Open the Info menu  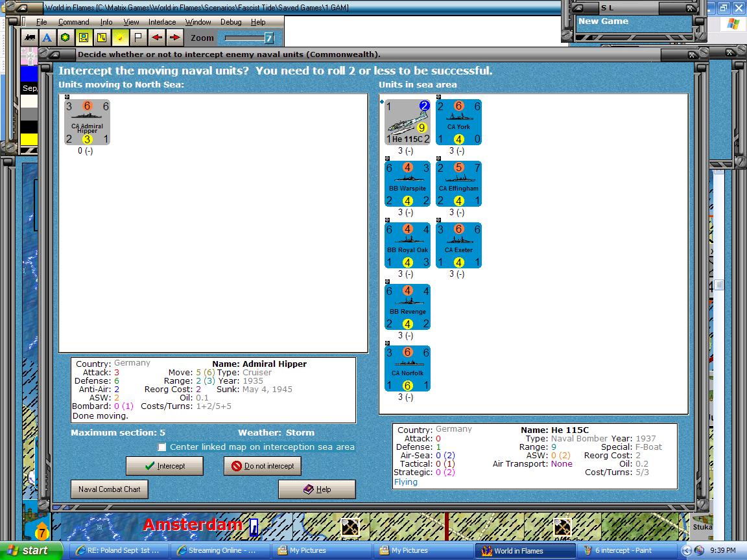106,22
